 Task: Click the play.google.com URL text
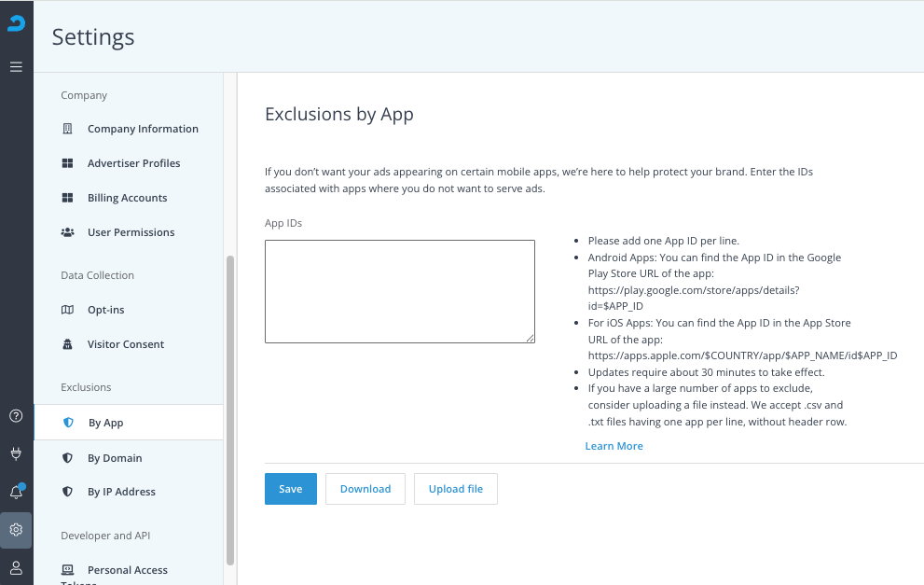tap(694, 298)
